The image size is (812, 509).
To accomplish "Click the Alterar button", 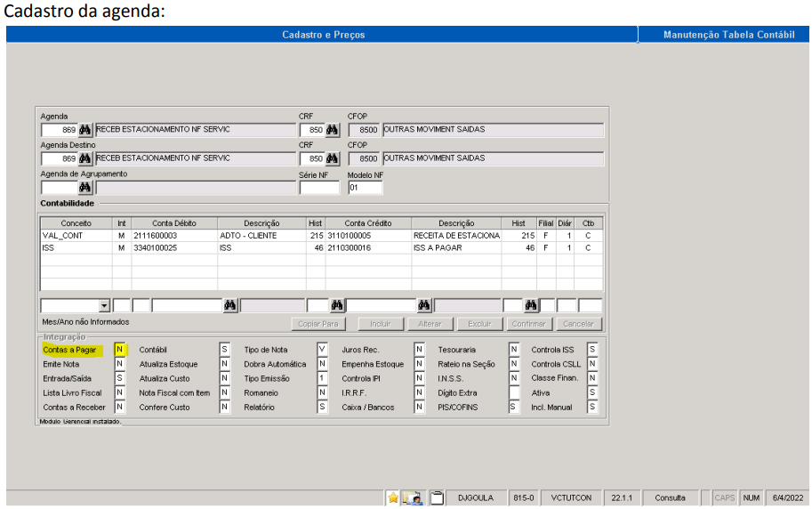I will [430, 324].
